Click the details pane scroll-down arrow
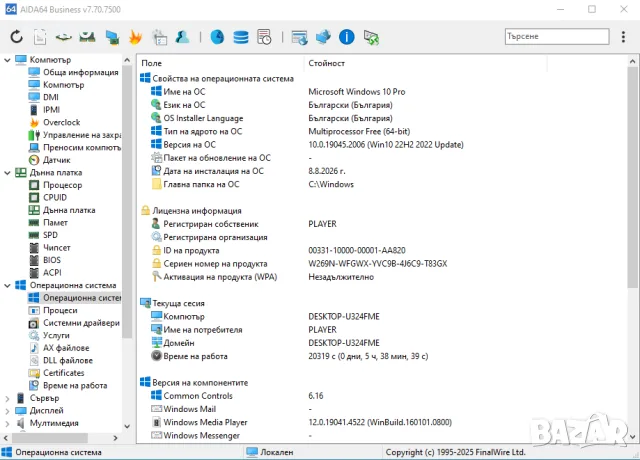Image resolution: width=640 pixels, height=460 pixels. coord(632,437)
